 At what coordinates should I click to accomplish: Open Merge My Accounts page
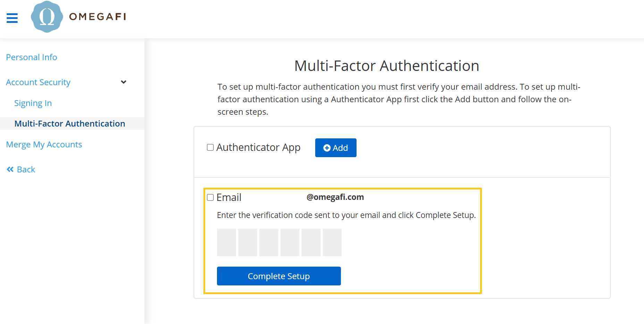point(44,145)
